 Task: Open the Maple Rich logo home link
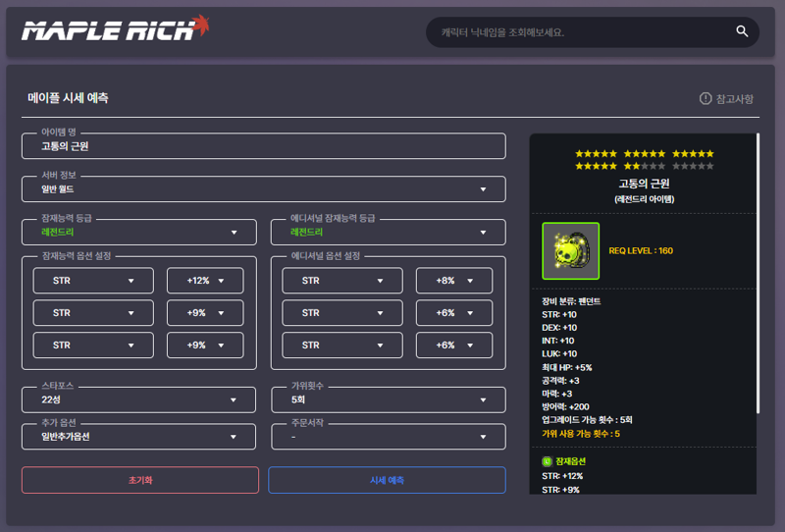pos(116,28)
